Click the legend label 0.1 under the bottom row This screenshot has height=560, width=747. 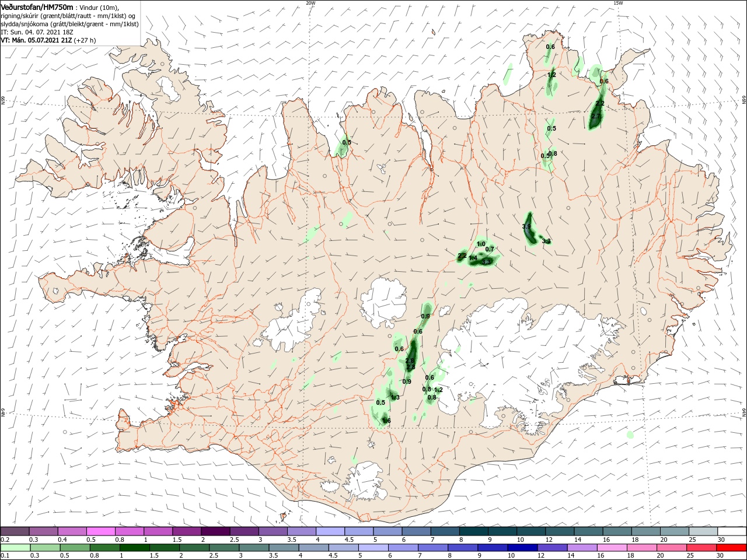pyautogui.click(x=5, y=556)
